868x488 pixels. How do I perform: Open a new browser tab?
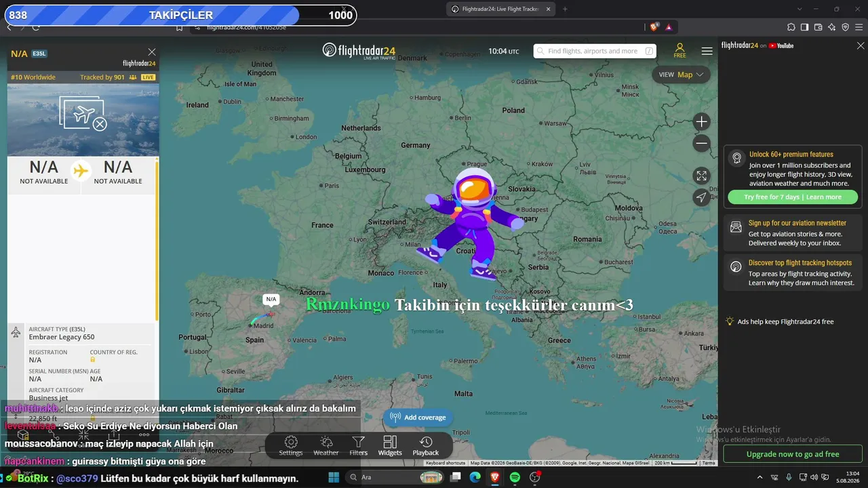point(565,9)
